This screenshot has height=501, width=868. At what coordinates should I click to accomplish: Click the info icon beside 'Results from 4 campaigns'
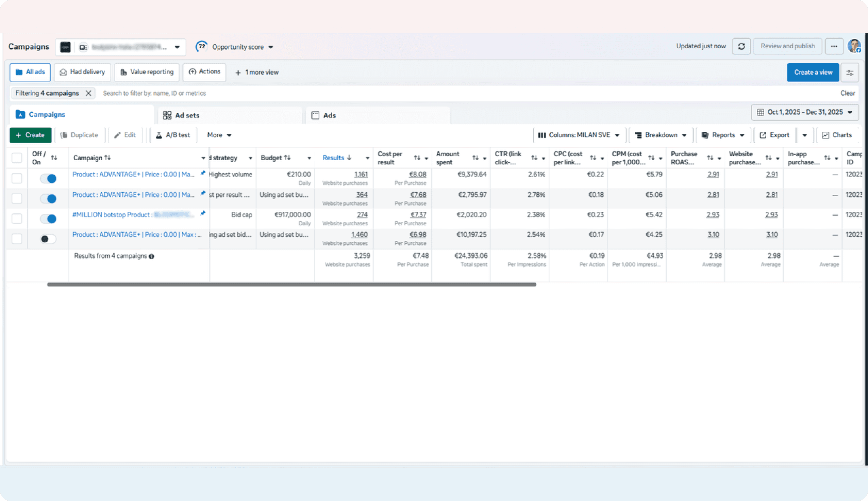[x=151, y=256]
